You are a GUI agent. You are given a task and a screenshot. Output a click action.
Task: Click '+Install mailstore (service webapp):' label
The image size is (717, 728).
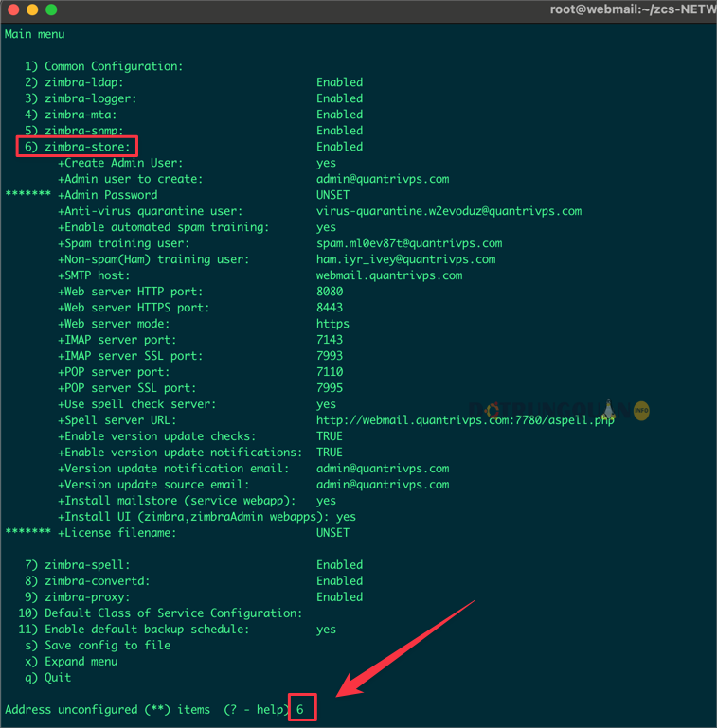tap(177, 501)
